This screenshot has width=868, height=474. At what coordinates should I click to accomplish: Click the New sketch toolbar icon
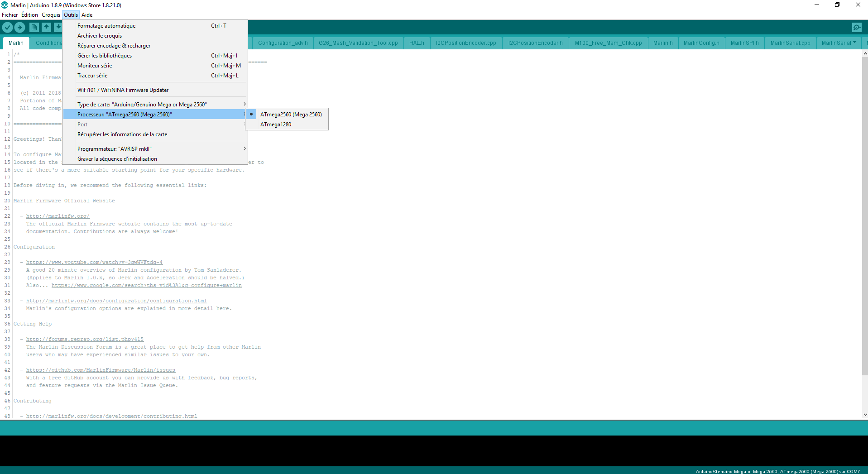[34, 28]
